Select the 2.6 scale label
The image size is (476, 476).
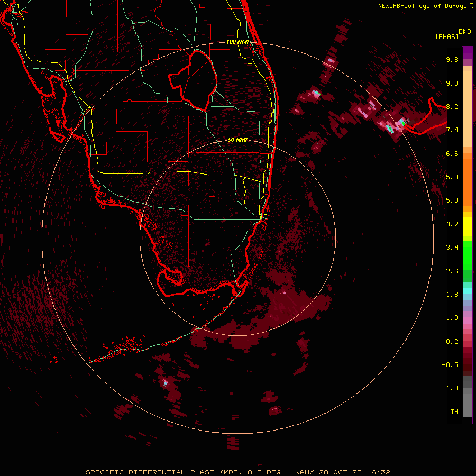click(x=452, y=271)
